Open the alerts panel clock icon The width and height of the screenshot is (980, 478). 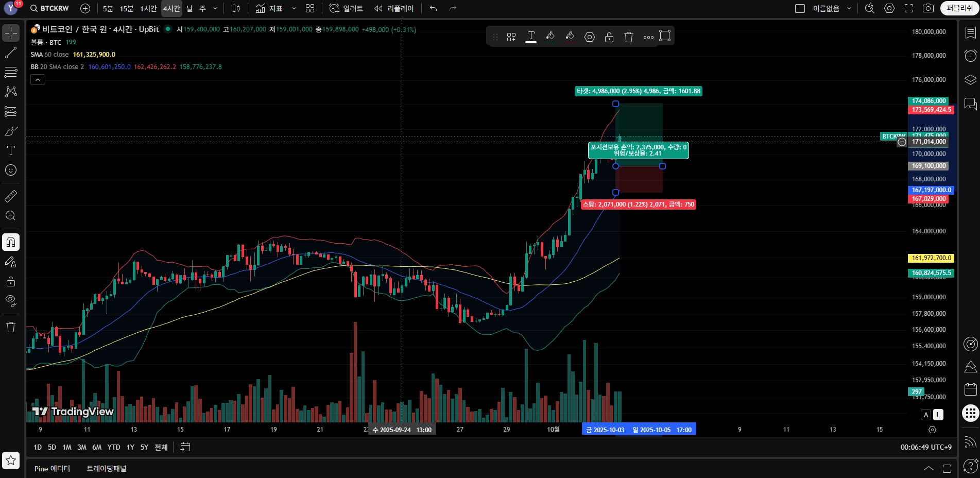pos(970,56)
